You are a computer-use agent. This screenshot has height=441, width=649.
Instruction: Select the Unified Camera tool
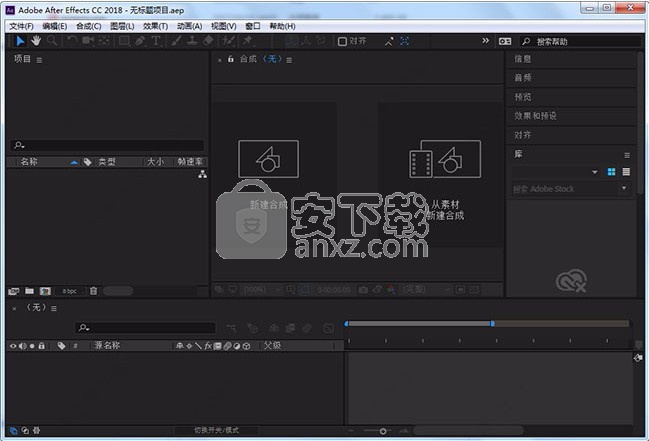pos(88,41)
